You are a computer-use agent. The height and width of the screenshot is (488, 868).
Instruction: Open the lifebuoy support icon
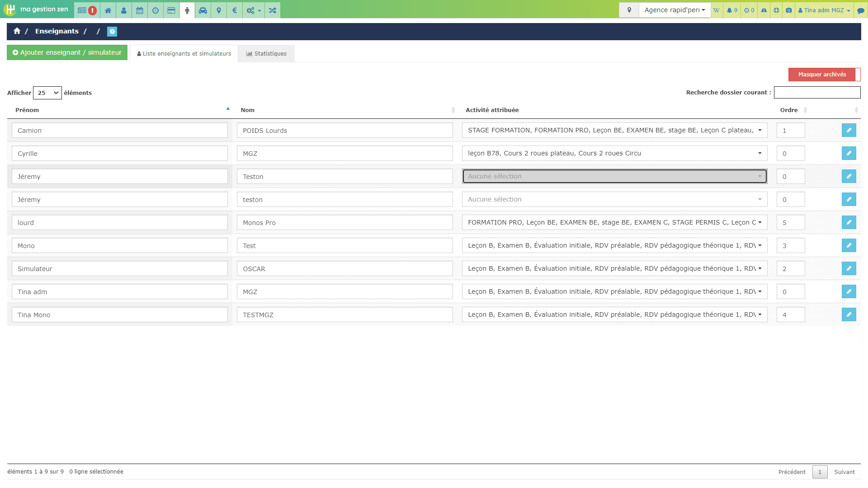tap(776, 10)
